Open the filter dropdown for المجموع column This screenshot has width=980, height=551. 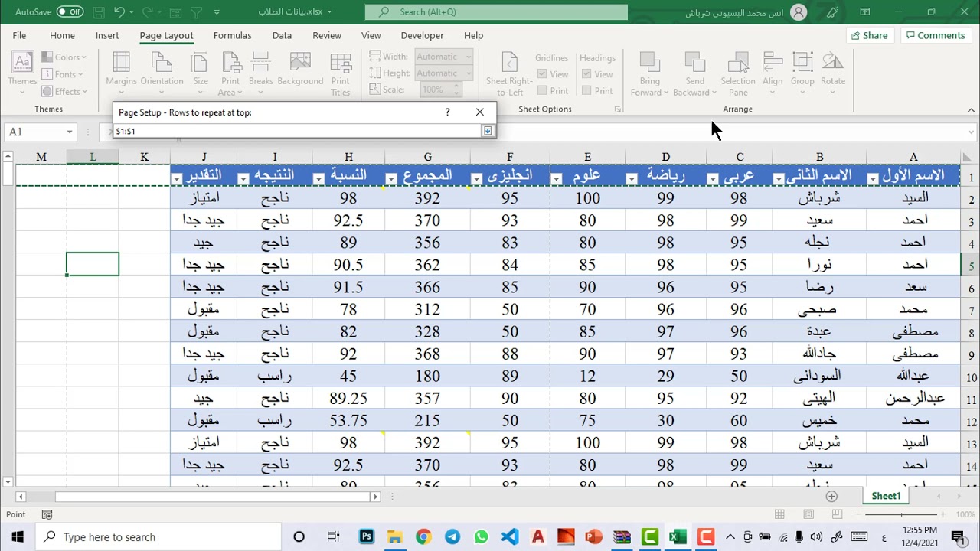pos(390,179)
